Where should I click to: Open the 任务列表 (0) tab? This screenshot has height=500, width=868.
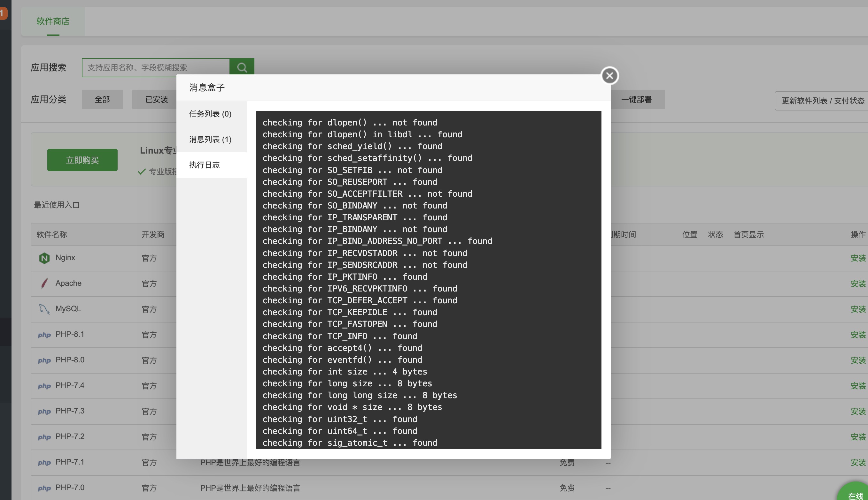coord(210,114)
